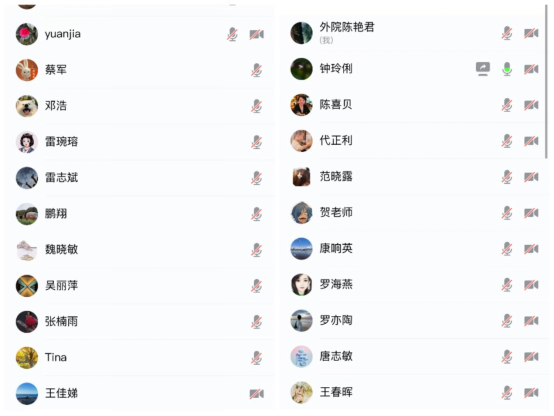Click the camera-off icon for 王春晖
Viewport: 554px width, 416px height.
(x=531, y=392)
